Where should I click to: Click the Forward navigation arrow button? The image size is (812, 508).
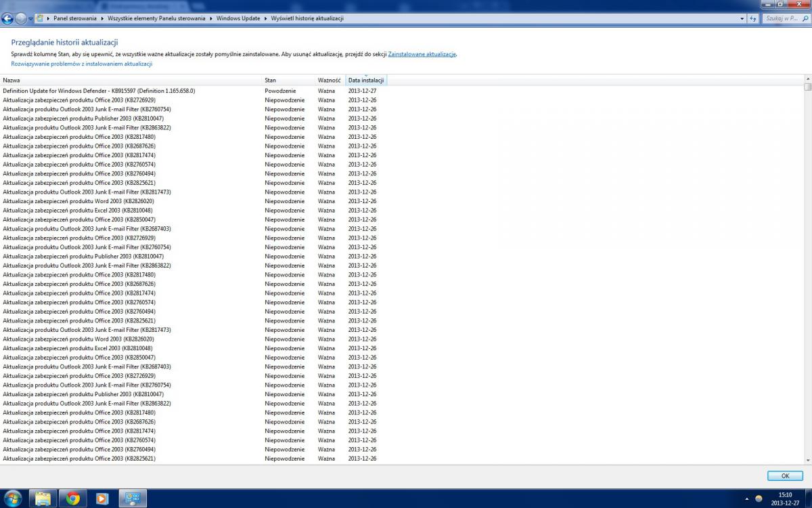point(21,18)
